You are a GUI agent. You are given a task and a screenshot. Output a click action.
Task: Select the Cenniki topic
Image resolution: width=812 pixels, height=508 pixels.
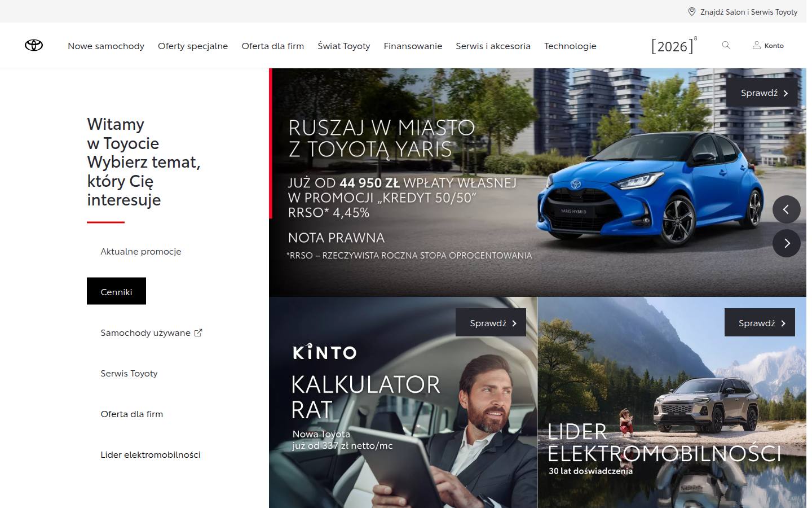[x=116, y=291]
